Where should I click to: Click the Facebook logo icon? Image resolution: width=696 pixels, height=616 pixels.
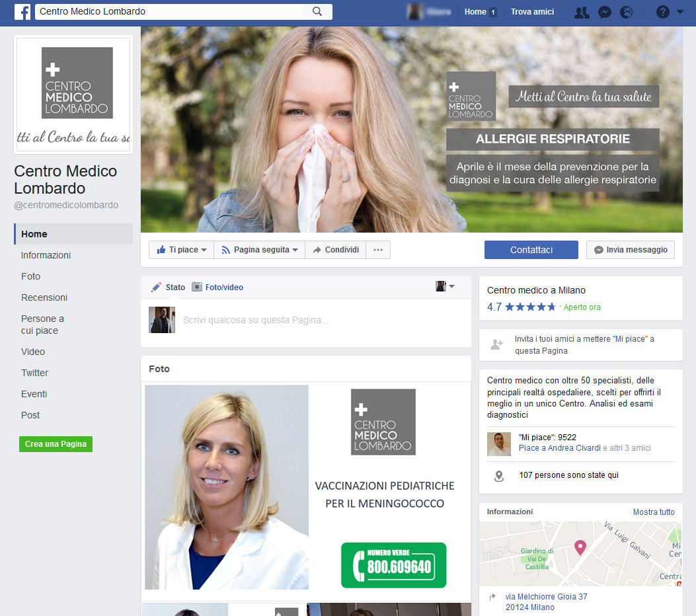[x=22, y=11]
